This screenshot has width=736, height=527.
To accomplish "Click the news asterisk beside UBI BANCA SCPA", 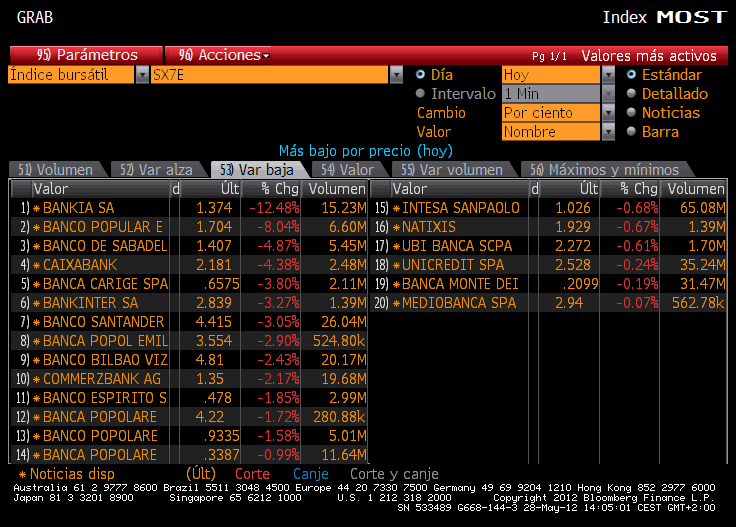I will pos(396,246).
